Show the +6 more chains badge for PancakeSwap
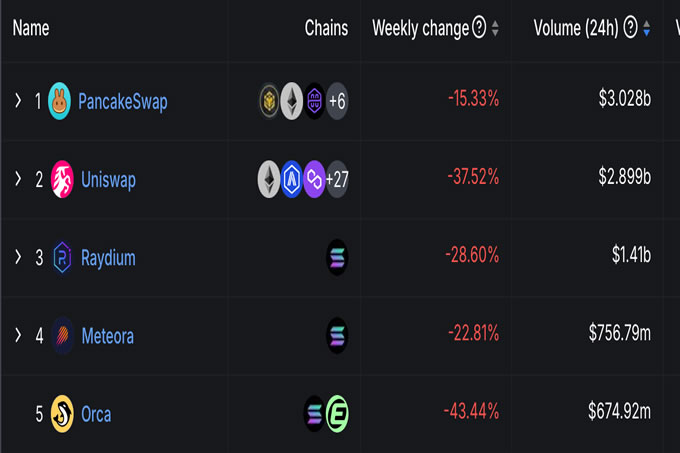The height and width of the screenshot is (453, 680). [337, 101]
